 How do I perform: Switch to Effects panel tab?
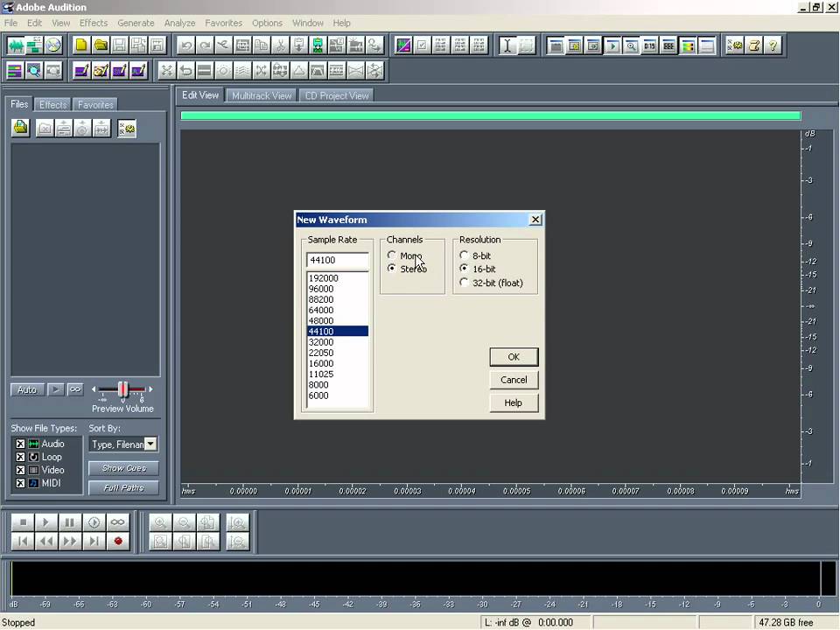[x=53, y=104]
